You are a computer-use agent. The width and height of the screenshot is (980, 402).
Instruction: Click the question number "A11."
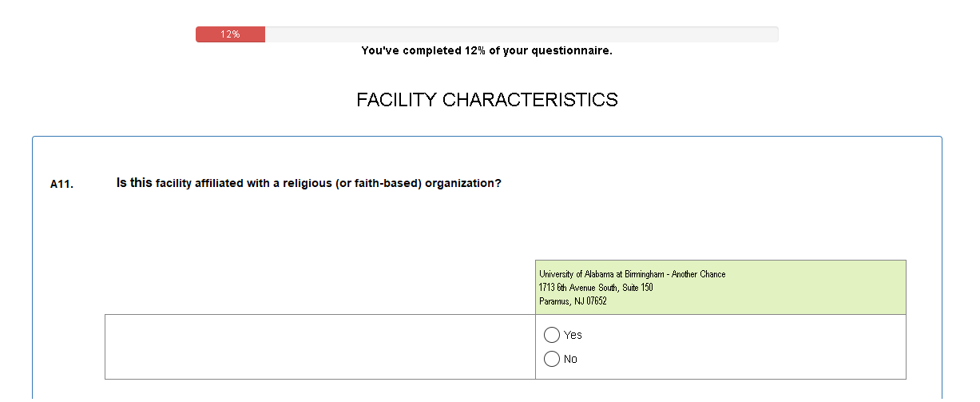(61, 184)
